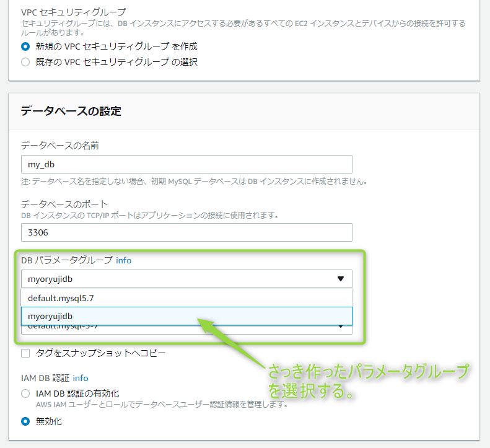This screenshot has height=448, width=490.
Task: Open info link next to IAM DB 認証
Action: click(81, 378)
